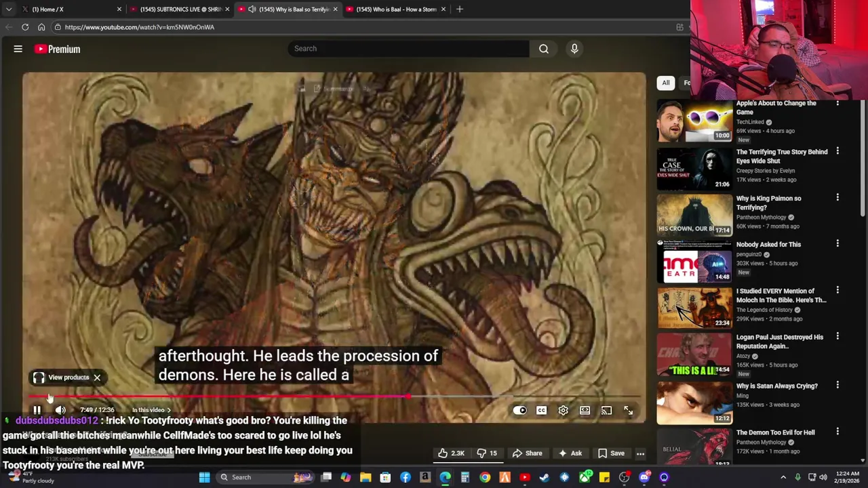Open a new browser tab
Image resolution: width=868 pixels, height=488 pixels.
460,9
